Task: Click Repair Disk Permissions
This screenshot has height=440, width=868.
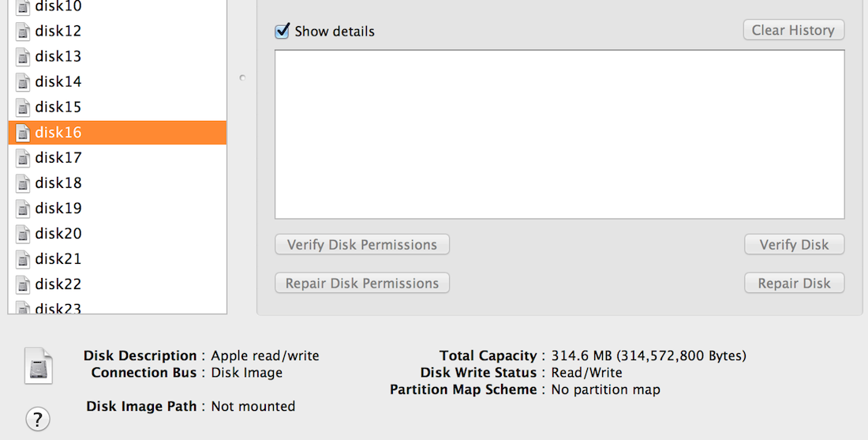Action: pyautogui.click(x=362, y=283)
